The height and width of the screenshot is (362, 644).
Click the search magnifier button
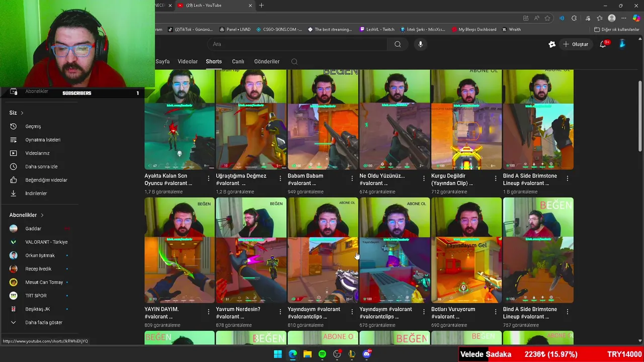point(397,44)
